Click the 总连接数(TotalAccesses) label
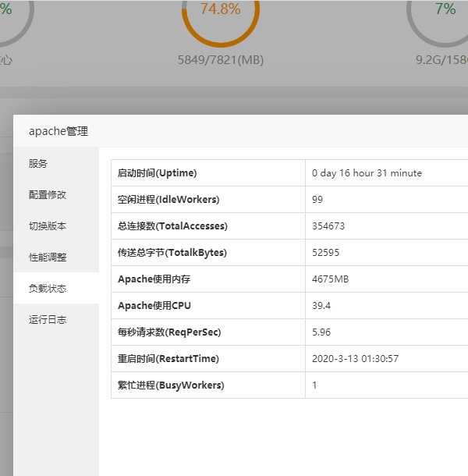 coord(172,226)
